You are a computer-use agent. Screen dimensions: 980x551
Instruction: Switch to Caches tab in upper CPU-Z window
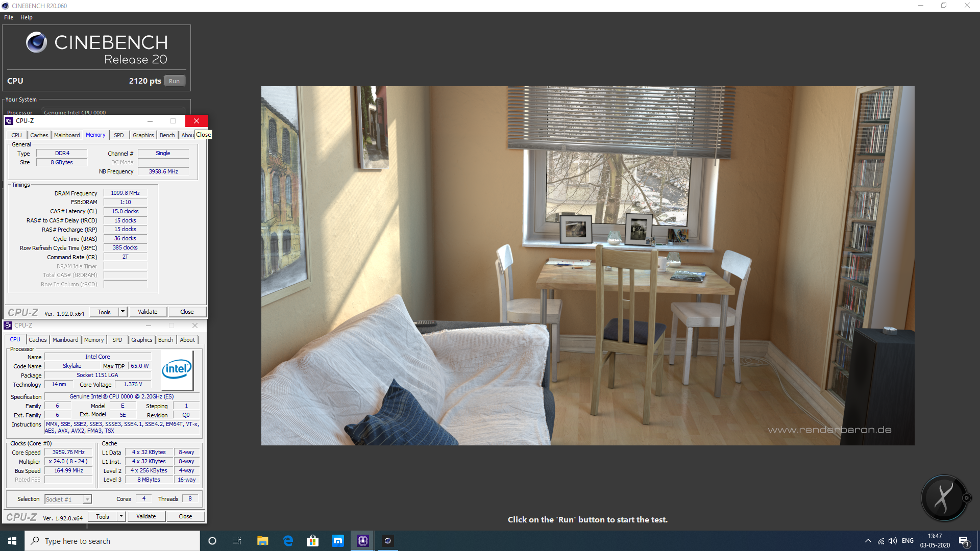click(x=39, y=135)
